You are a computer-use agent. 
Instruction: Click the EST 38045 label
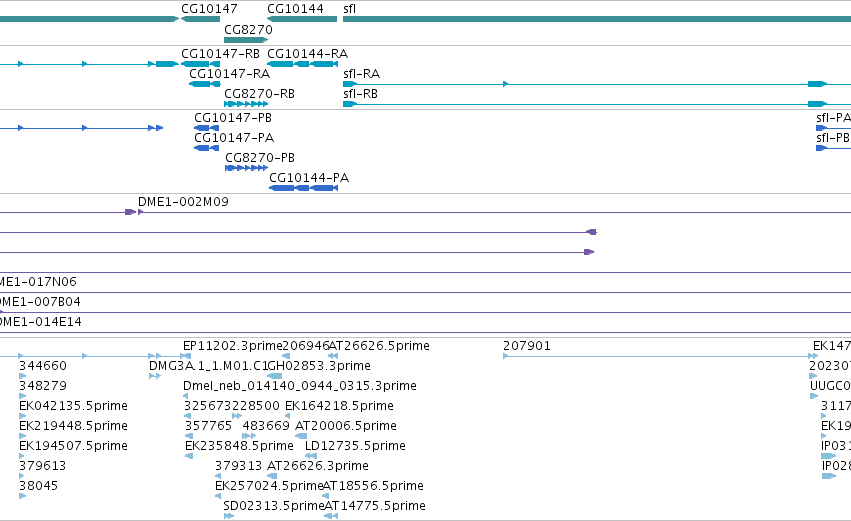click(39, 486)
